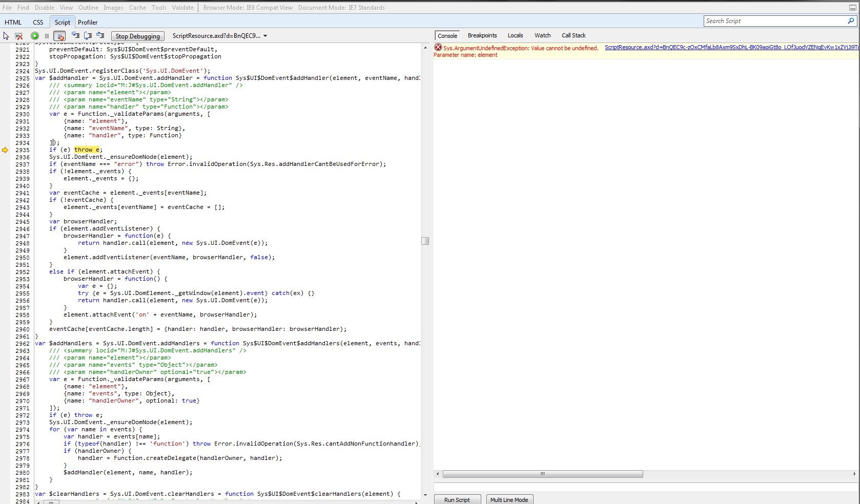Click 'var browserHandler;' on line 2945

(83, 222)
